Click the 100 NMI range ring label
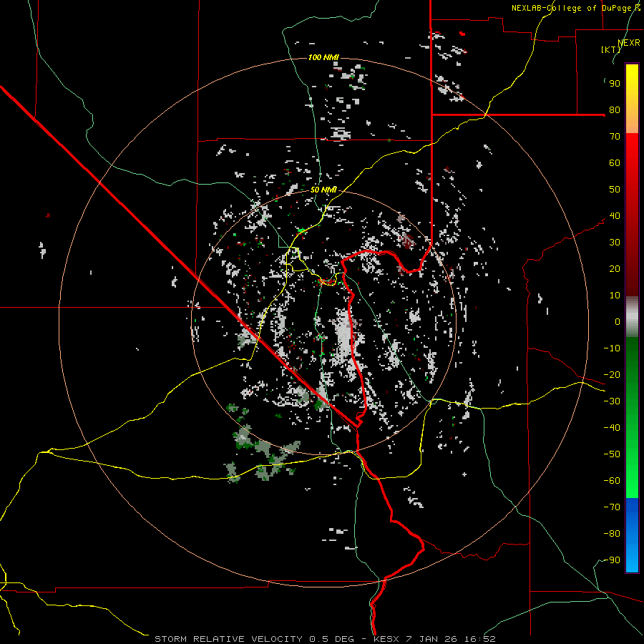The width and height of the screenshot is (644, 644). pyautogui.click(x=323, y=57)
